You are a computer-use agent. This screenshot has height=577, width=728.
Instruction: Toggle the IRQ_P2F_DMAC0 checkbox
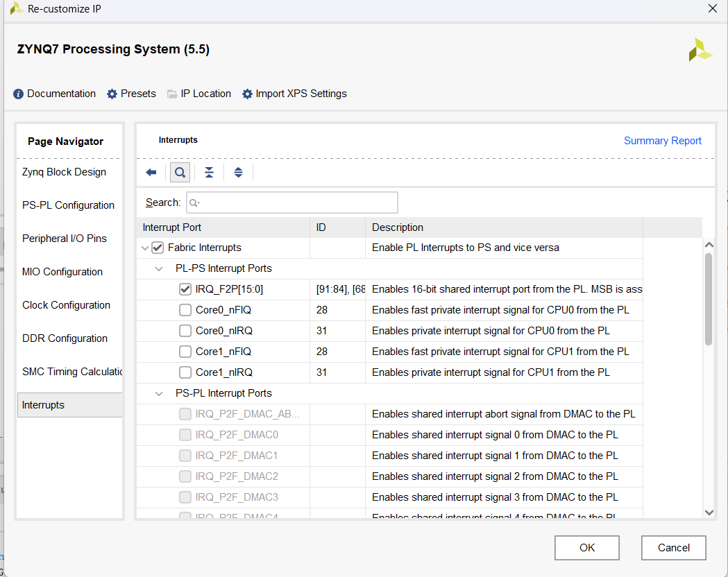tap(185, 435)
